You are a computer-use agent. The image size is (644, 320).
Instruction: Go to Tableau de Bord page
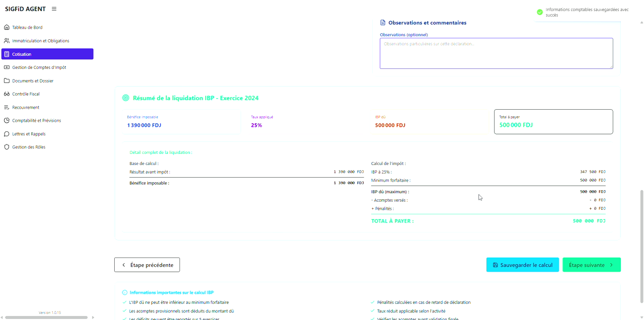27,28
